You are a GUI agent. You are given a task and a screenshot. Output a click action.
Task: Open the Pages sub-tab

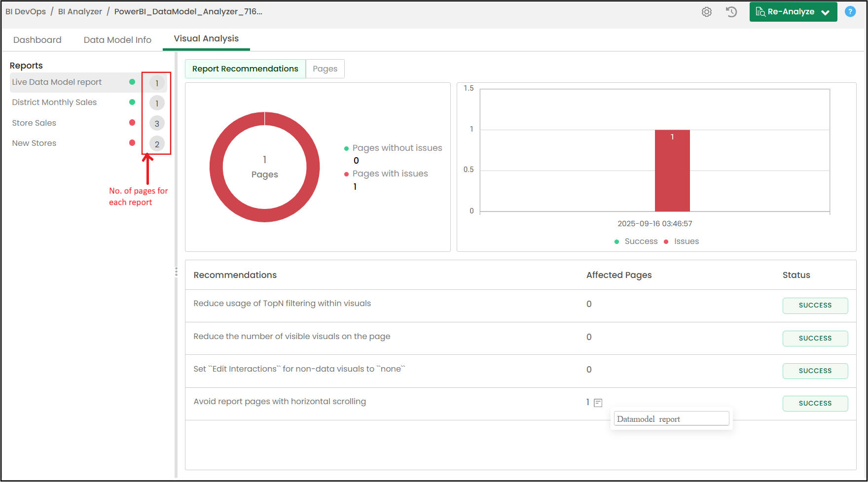point(325,69)
